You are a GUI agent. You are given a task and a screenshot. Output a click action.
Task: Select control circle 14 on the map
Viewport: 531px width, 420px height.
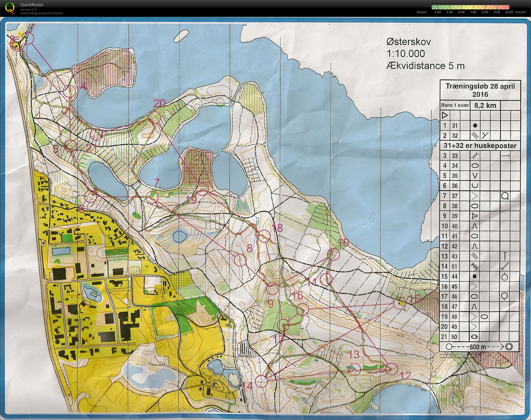[x=262, y=381]
